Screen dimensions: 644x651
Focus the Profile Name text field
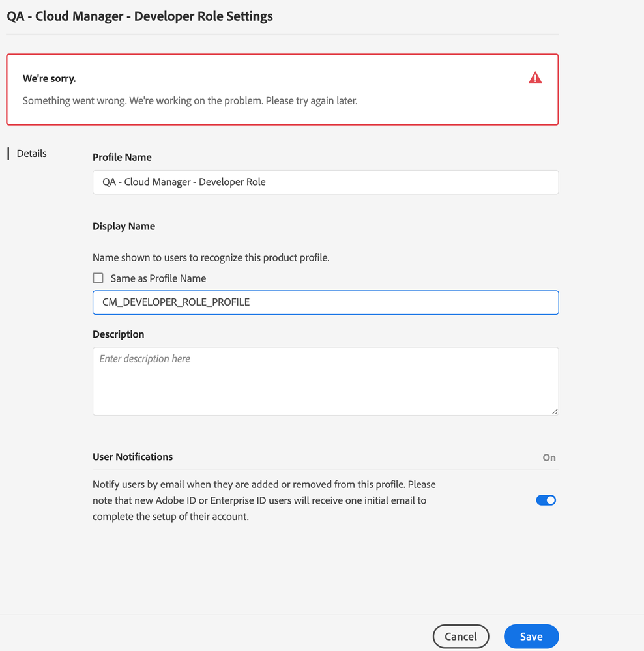tap(325, 182)
